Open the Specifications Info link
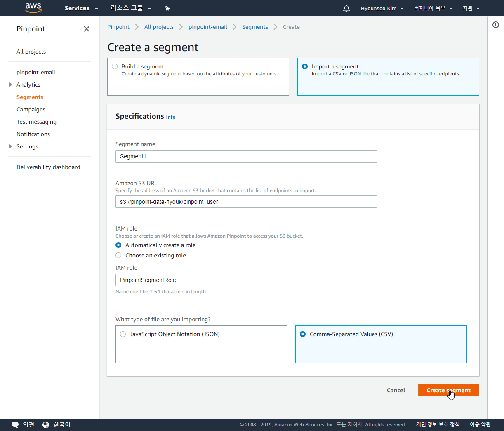This screenshot has width=504, height=431. (171, 117)
